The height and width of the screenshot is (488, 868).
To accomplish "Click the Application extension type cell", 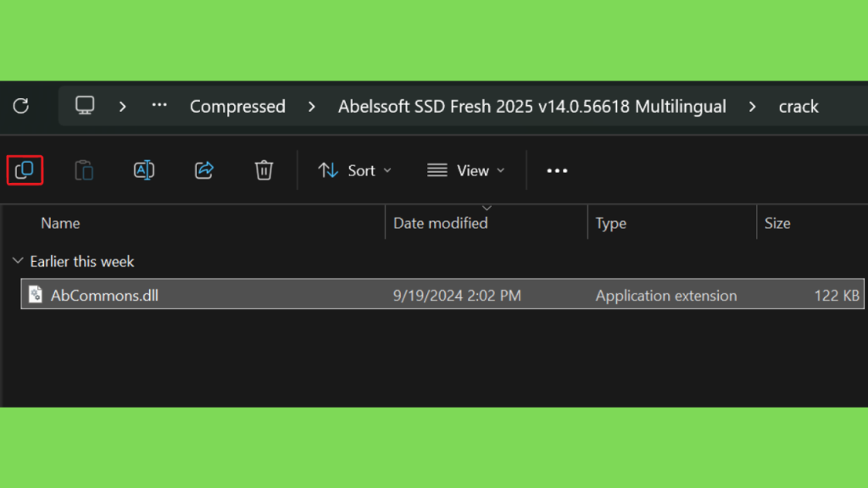I will pos(666,295).
